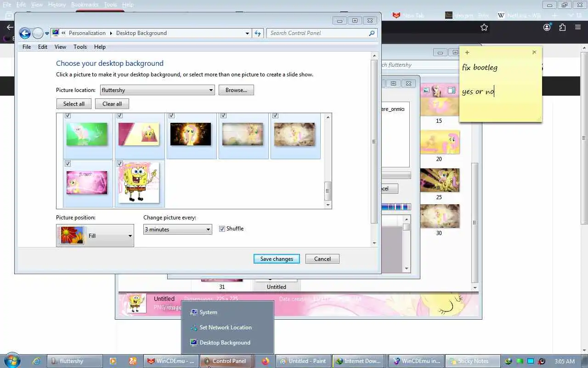This screenshot has height=368, width=588.
Task: Uncheck the pink and yellow wallpaper checkbox
Action: (x=119, y=116)
